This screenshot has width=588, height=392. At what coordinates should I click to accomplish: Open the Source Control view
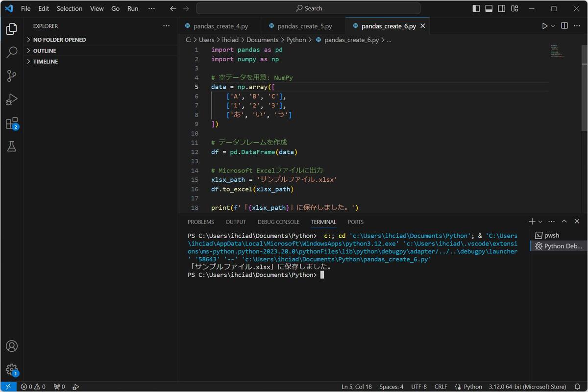12,75
